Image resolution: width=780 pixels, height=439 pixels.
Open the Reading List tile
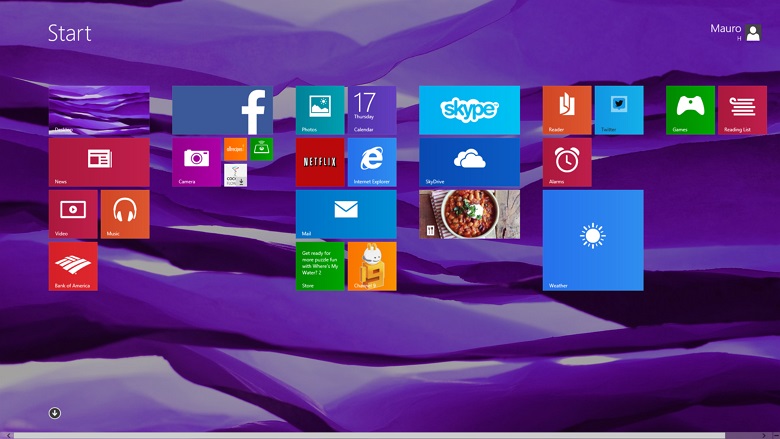point(742,110)
